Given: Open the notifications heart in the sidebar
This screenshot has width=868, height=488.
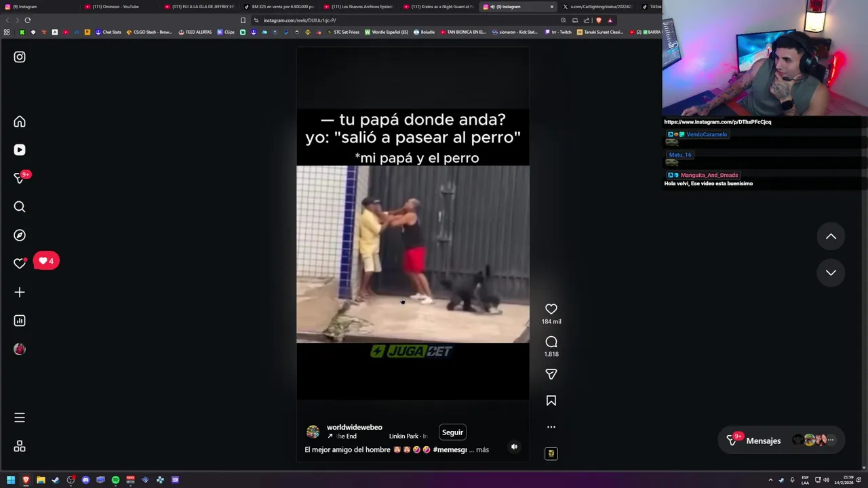Looking at the screenshot, I should [x=20, y=264].
